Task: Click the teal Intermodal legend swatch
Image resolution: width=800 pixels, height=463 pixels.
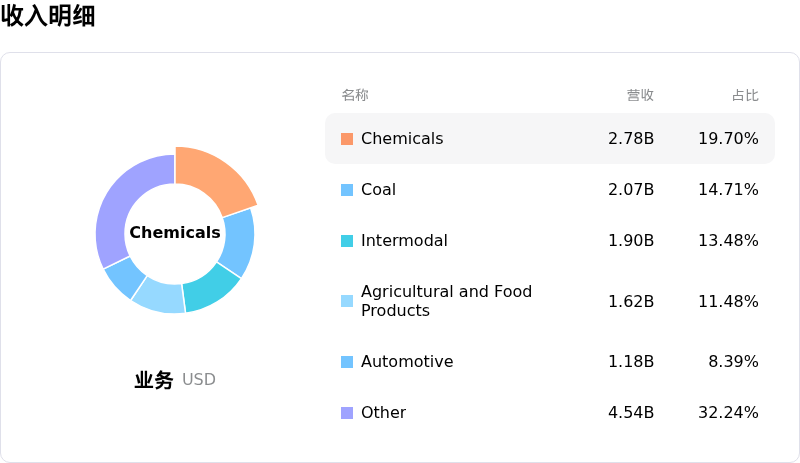Action: coord(347,241)
